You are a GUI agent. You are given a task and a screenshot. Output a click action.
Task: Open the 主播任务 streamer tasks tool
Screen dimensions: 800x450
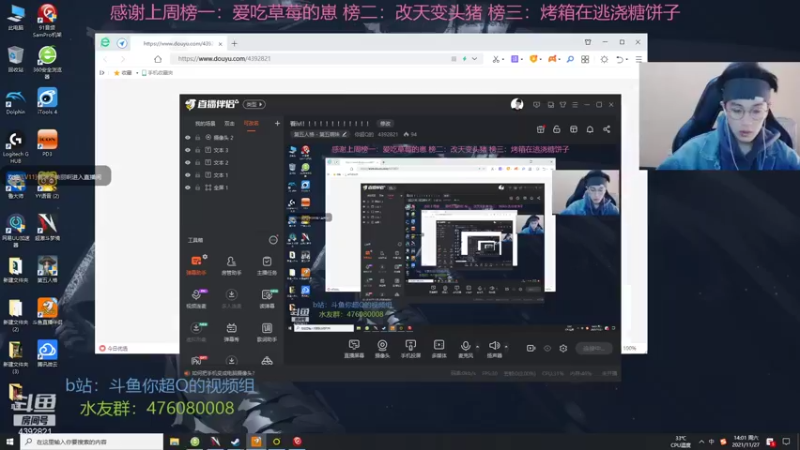267,265
